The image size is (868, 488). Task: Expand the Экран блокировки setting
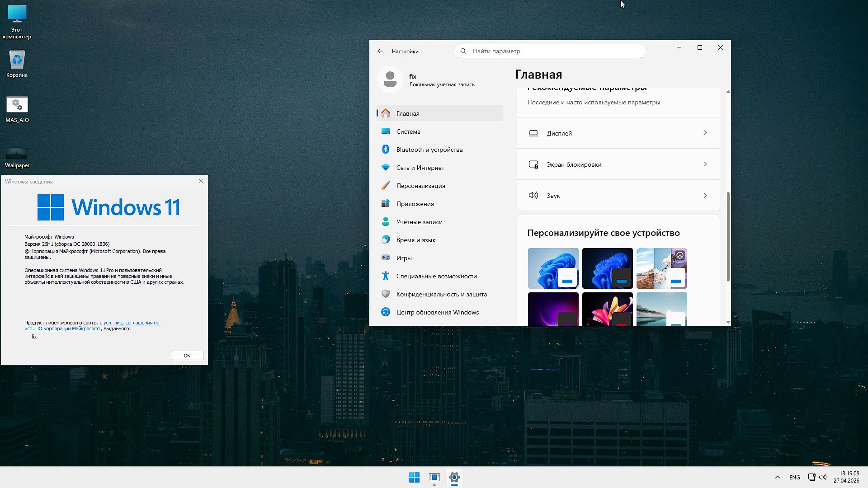[x=618, y=164]
